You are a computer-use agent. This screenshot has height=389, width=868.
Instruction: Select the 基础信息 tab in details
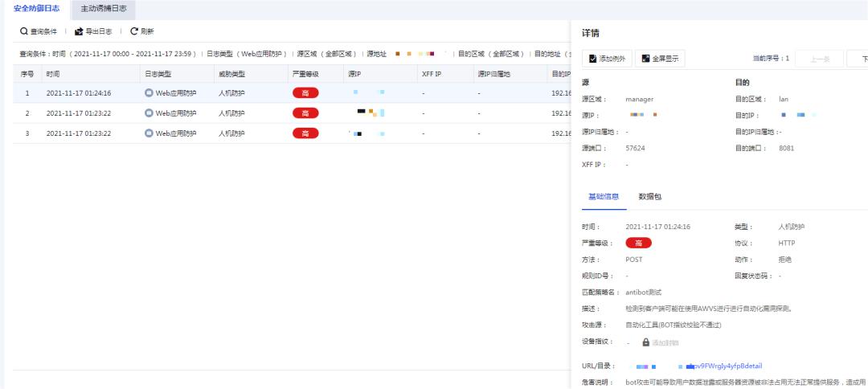tap(603, 196)
